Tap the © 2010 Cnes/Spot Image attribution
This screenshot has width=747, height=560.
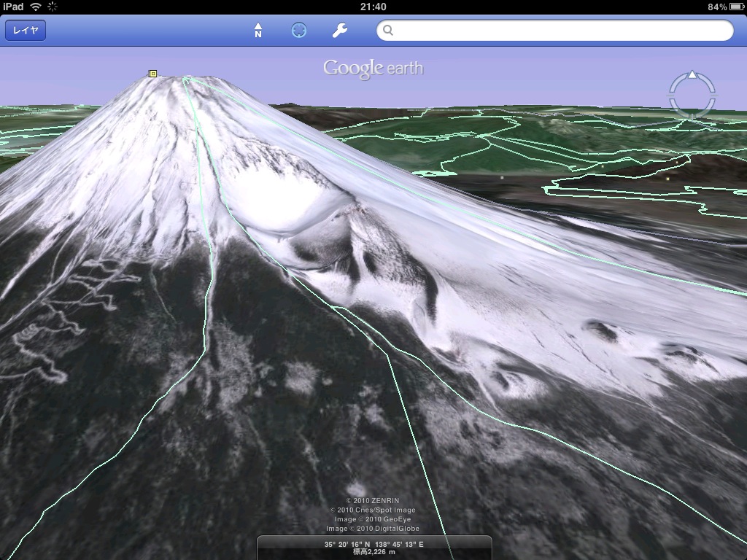pos(373,510)
